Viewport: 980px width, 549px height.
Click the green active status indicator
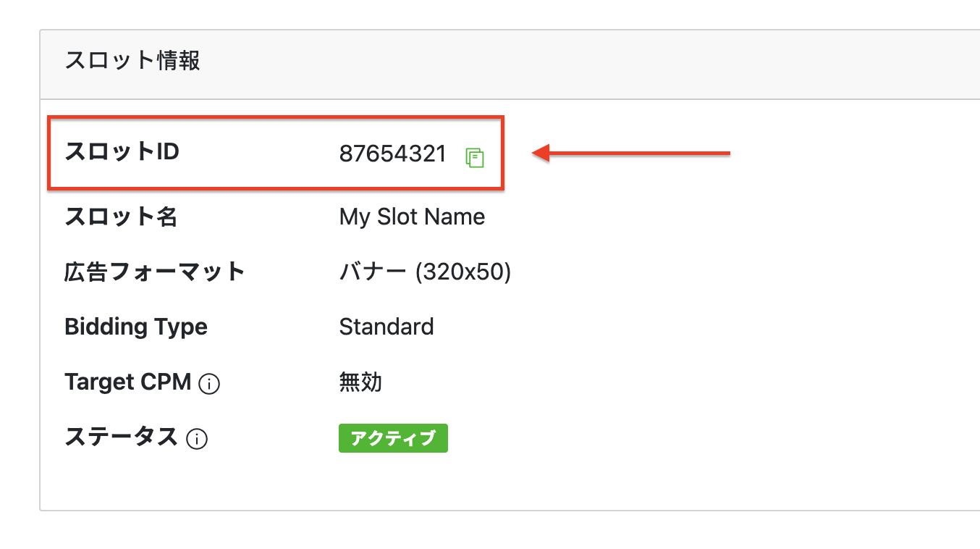[x=393, y=438]
